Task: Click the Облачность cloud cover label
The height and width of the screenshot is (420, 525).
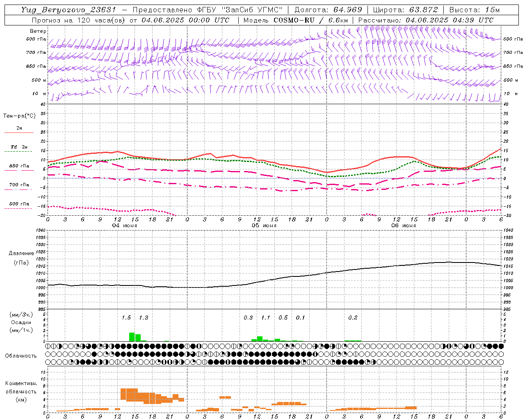Action: 21,356
